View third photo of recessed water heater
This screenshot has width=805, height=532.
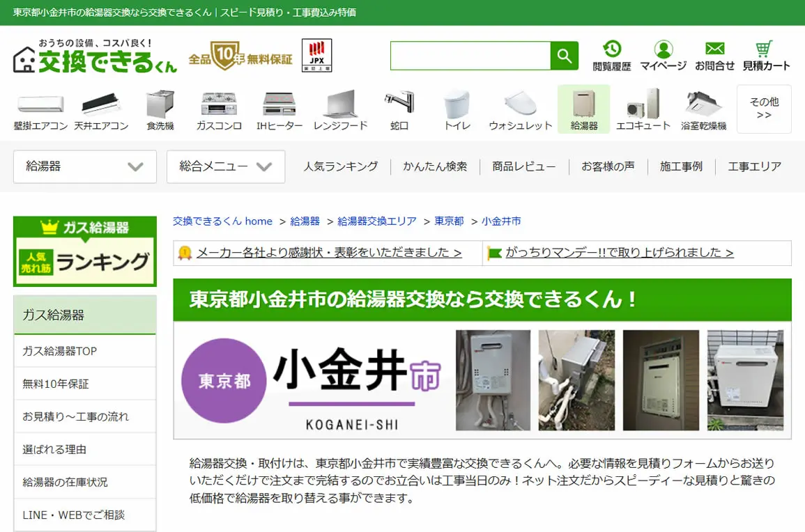click(661, 380)
